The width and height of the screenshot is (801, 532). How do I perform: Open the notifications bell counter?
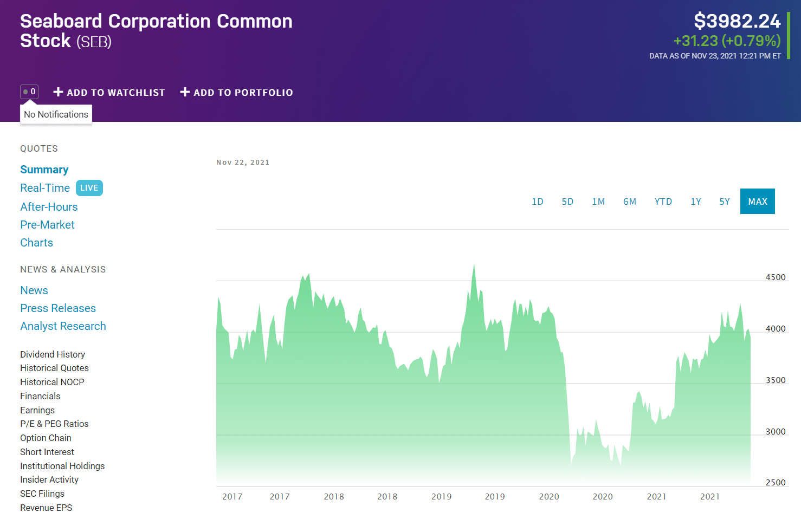point(29,92)
